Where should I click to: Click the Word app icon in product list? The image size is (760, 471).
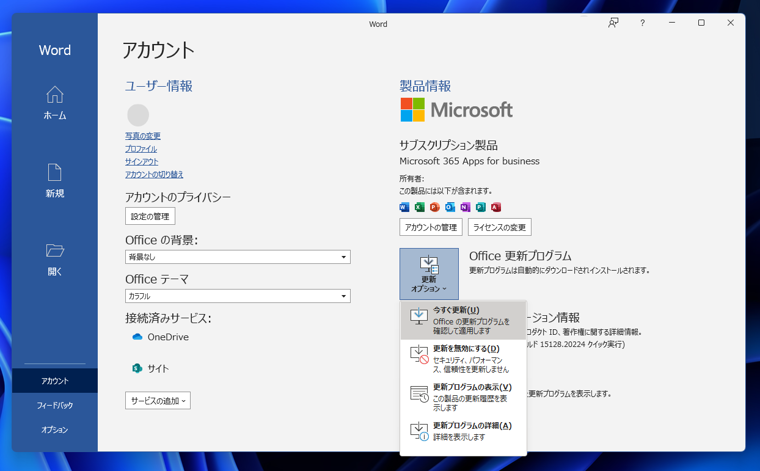click(x=404, y=207)
